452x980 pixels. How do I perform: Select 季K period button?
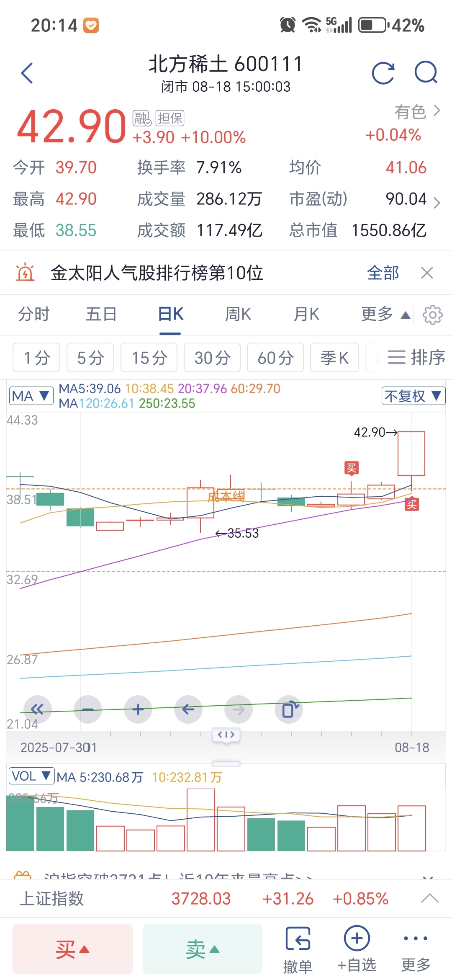coord(334,358)
